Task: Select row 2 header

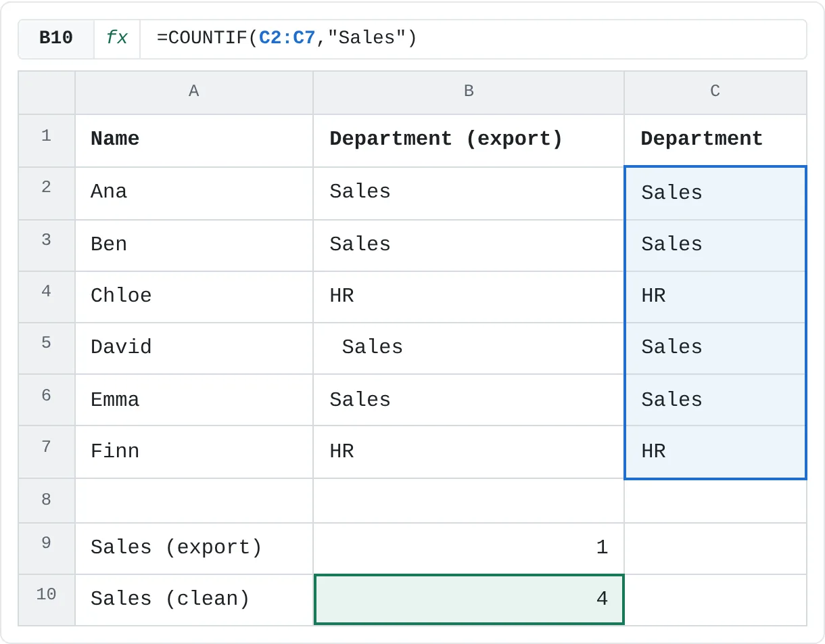Action: coord(47,193)
